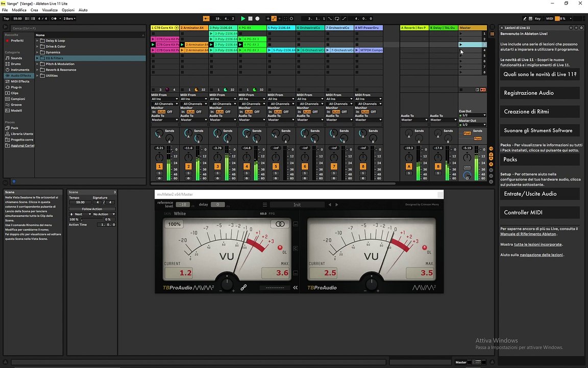The height and width of the screenshot is (368, 588).
Task: Click the Play button in the transport bar
Action: [243, 18]
